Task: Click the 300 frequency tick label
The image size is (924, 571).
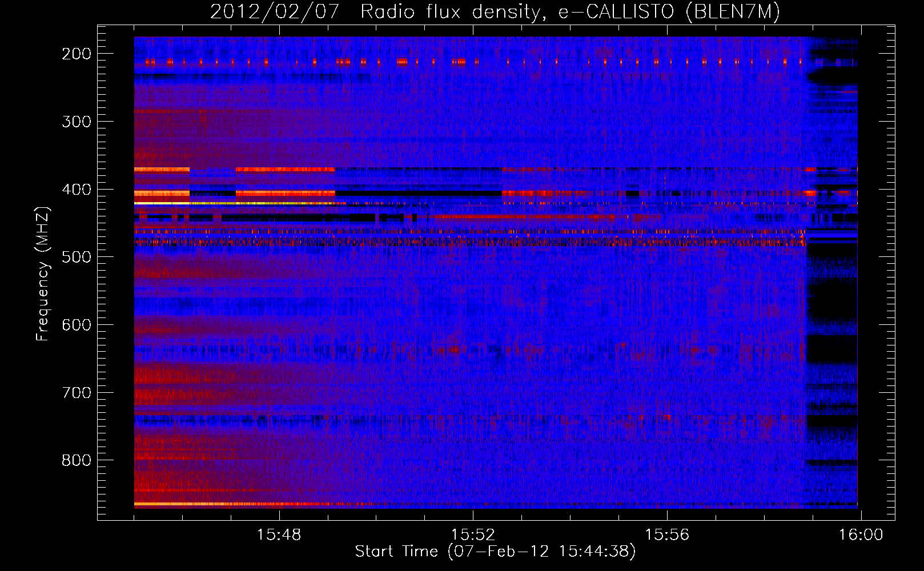Action: click(76, 122)
